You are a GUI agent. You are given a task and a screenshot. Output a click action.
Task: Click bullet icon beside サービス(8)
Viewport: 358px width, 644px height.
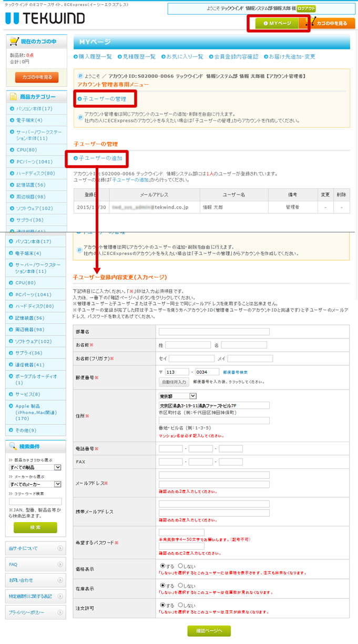[x=11, y=394]
